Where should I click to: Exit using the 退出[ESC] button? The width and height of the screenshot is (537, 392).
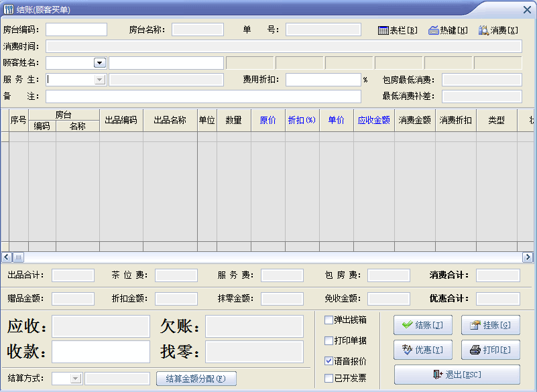(457, 375)
